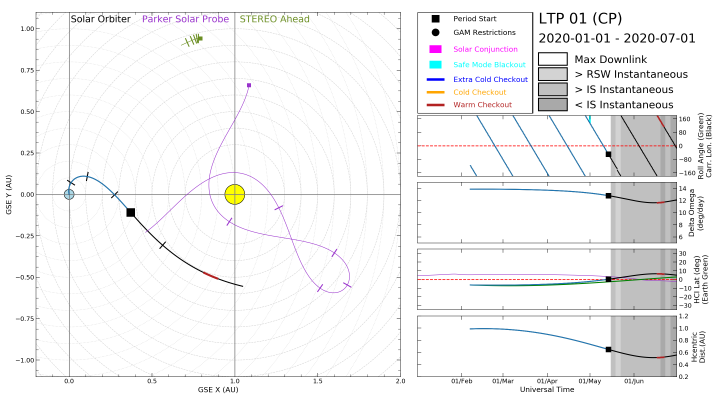Click the white Max Downlink swatch box
Image resolution: width=720 pixels, height=405 pixels.
553,59
